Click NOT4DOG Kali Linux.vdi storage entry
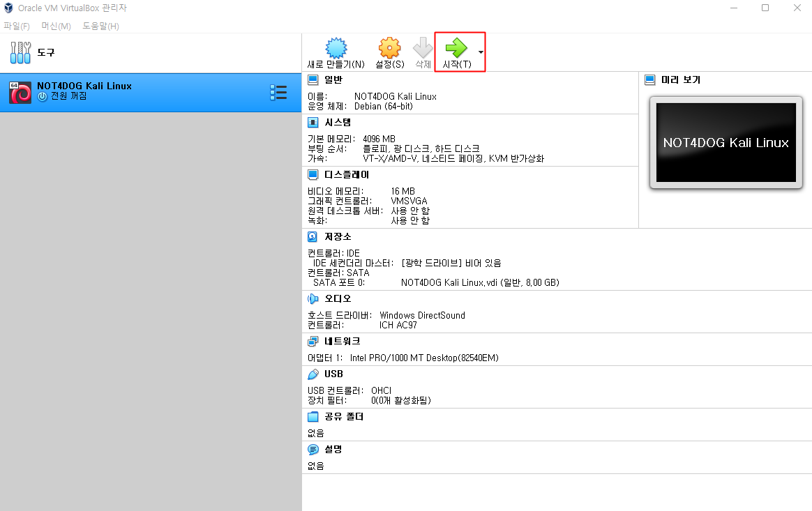812x511 pixels. pyautogui.click(x=480, y=282)
